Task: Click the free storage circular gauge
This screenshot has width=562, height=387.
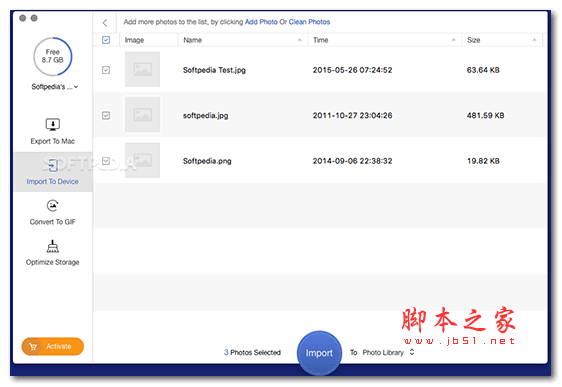Action: pos(53,57)
